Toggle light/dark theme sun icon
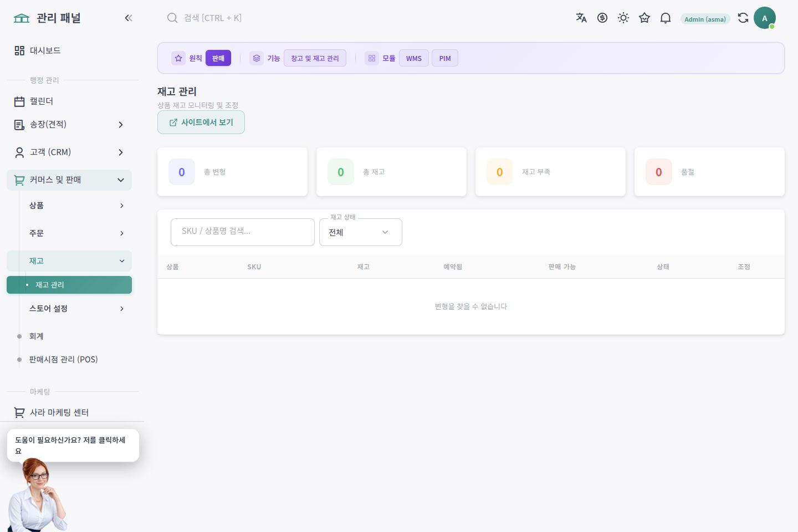Screen dimensions: 798x532 (x=623, y=18)
